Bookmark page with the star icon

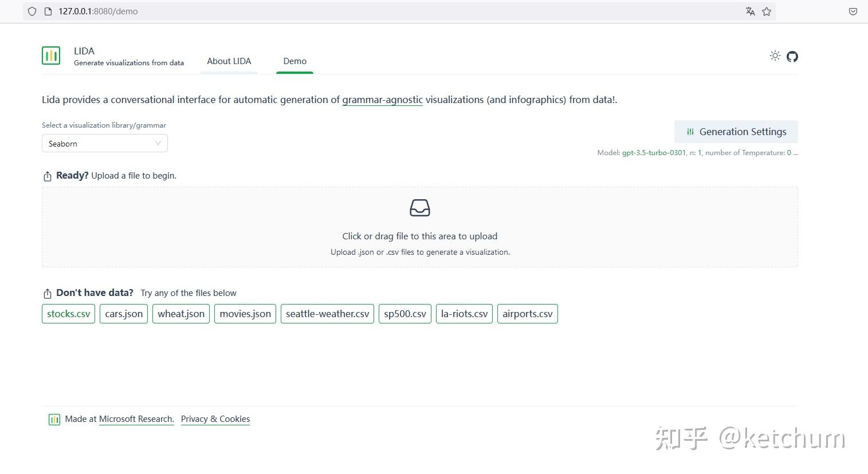pos(767,11)
